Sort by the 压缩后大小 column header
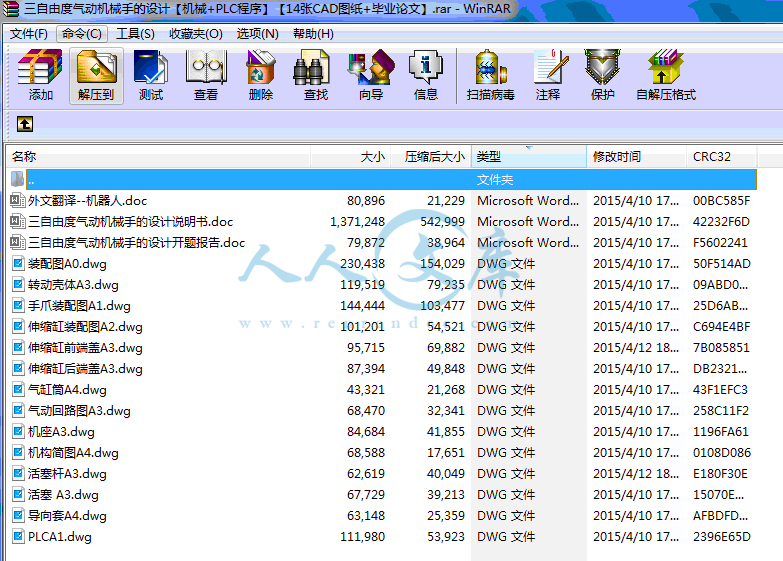The height and width of the screenshot is (561, 783). [430, 157]
